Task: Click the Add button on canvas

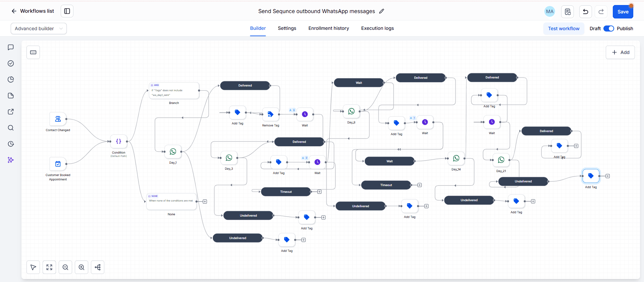Action: 620,52
